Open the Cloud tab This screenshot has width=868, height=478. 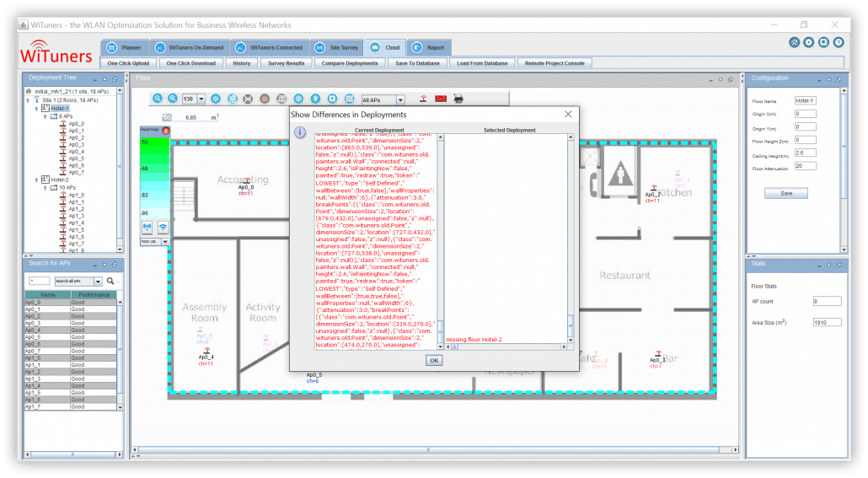tap(385, 48)
